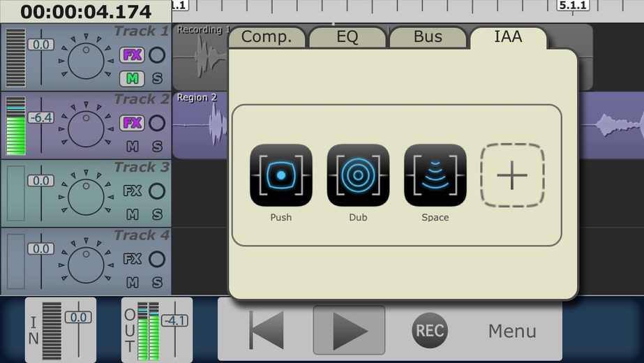Open the Dub IAA effect
This screenshot has height=363, width=644.
(358, 175)
